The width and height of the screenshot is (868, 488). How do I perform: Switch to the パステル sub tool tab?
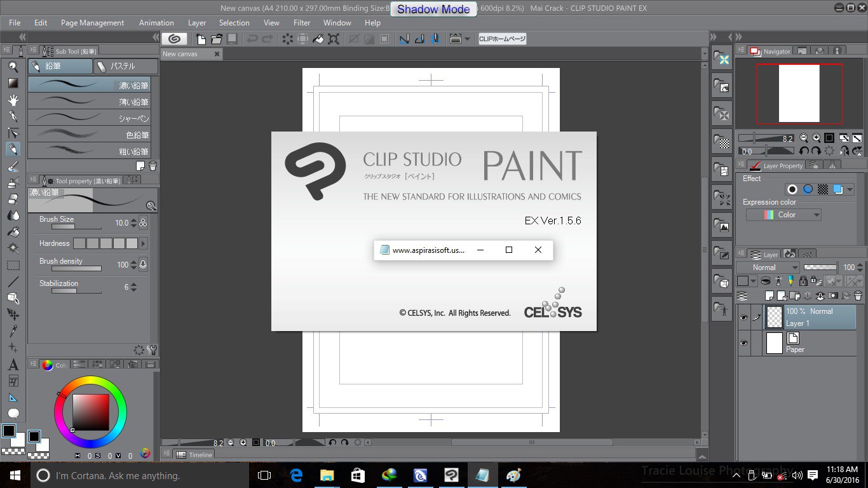pos(126,66)
